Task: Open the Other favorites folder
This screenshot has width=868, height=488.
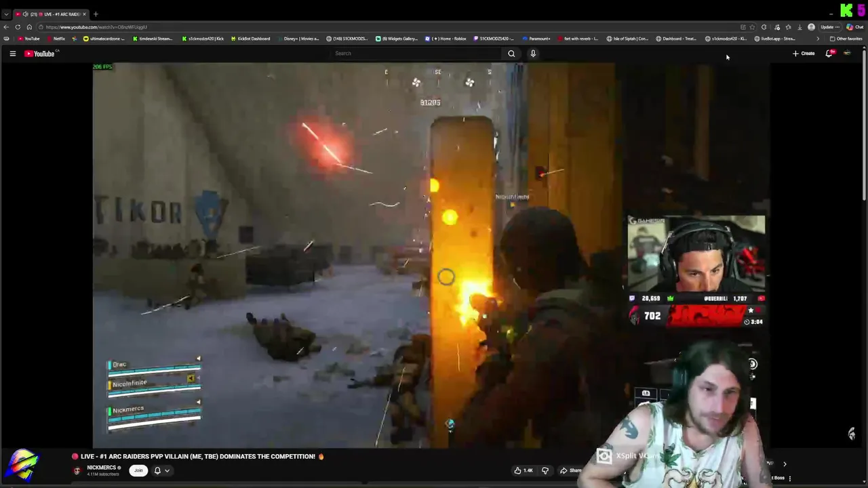Action: (x=846, y=39)
